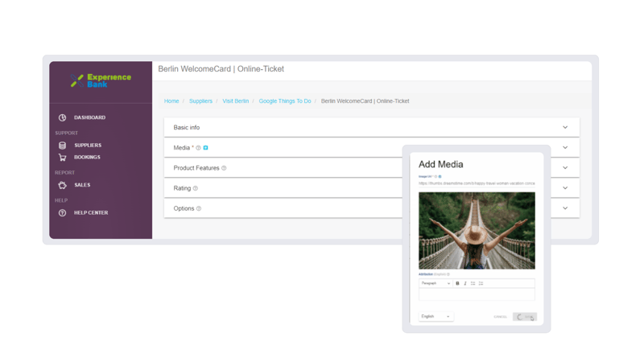Click the Bookings shopping cart icon
Viewport: 644px width, 361px height.
[62, 158]
